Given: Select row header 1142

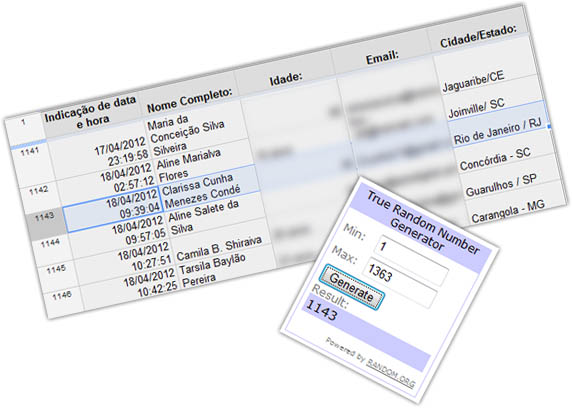Looking at the screenshot, I should [x=39, y=195].
